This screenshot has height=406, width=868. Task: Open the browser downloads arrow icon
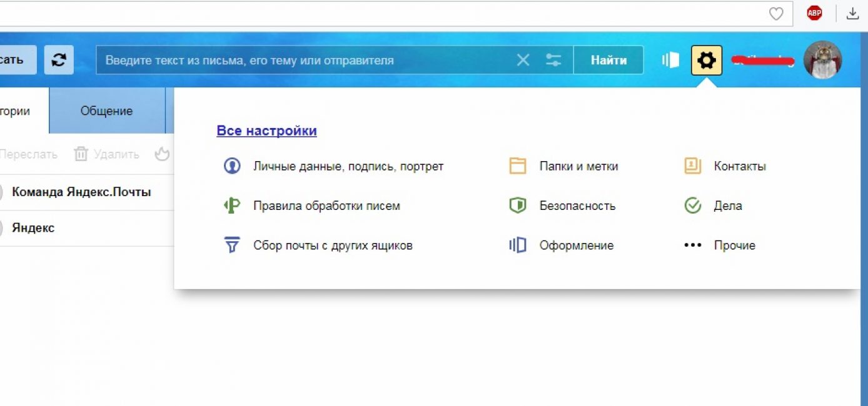click(852, 13)
